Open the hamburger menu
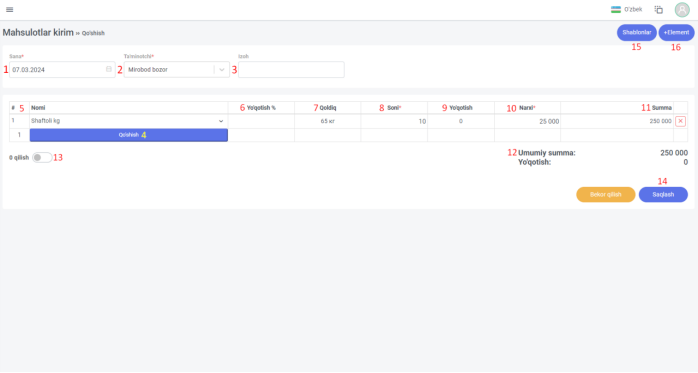Viewport: 698px width, 373px height. pyautogui.click(x=9, y=9)
